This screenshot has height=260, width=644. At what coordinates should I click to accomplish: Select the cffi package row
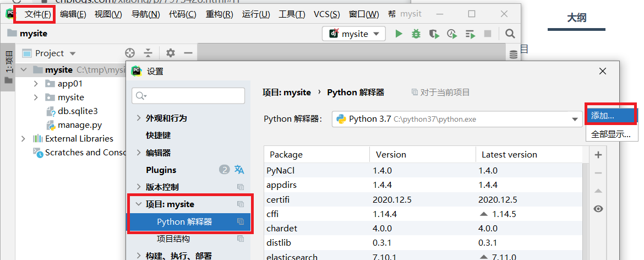(423, 214)
